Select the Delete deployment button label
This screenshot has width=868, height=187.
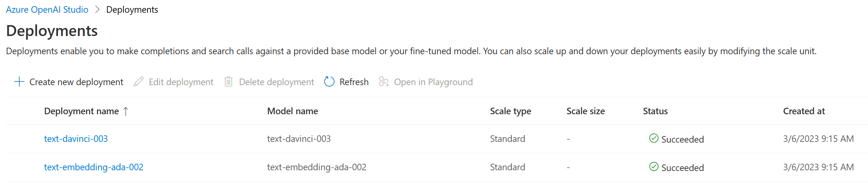click(276, 82)
